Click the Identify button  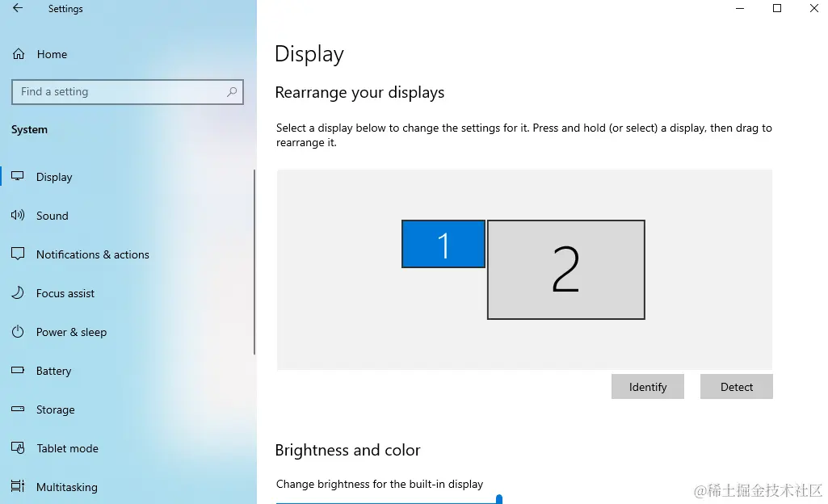[647, 387]
